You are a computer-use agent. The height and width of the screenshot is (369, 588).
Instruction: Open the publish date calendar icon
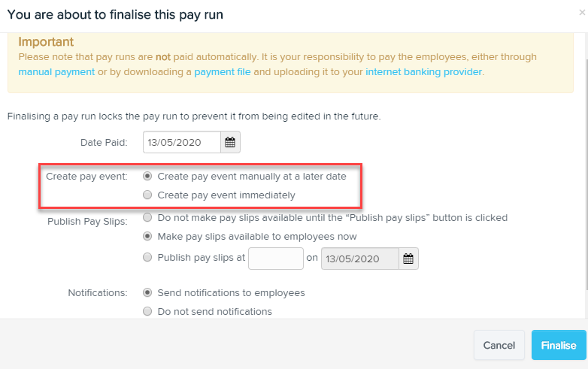point(408,259)
